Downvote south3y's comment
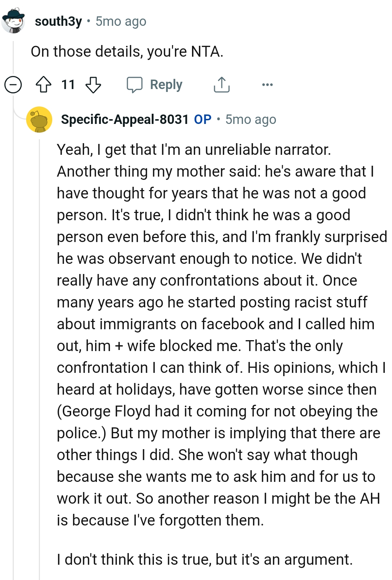The height and width of the screenshot is (580, 392). (93, 85)
